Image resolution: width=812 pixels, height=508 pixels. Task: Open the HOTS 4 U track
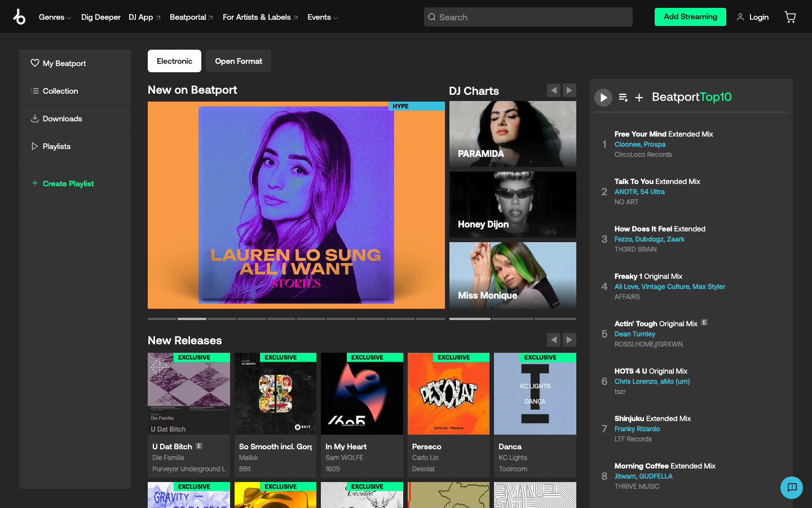(x=651, y=371)
